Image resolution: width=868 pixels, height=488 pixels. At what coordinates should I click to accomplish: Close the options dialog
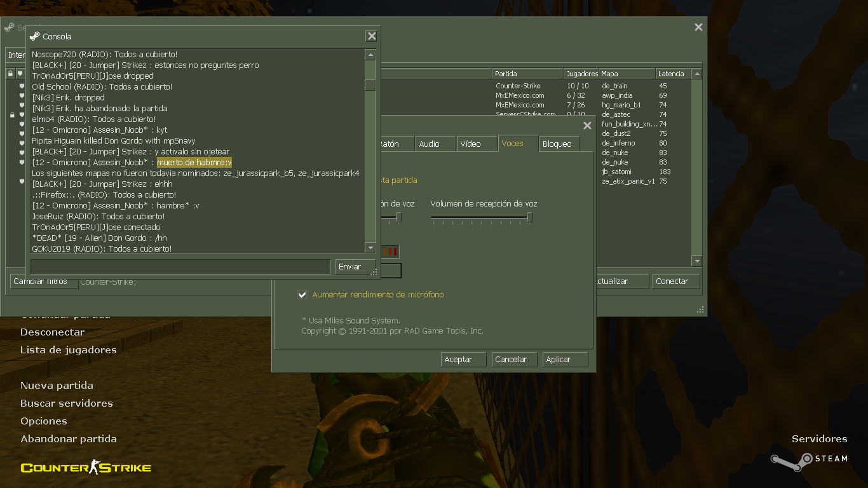tap(588, 126)
